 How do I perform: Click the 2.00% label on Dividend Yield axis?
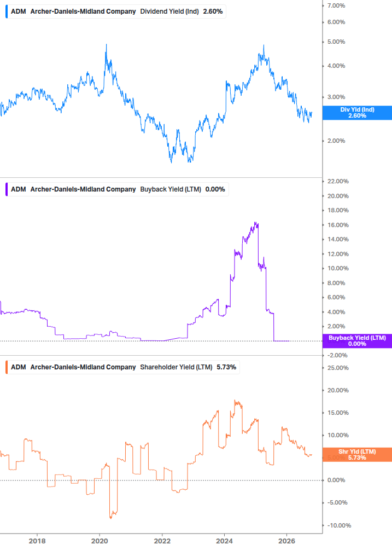336,141
